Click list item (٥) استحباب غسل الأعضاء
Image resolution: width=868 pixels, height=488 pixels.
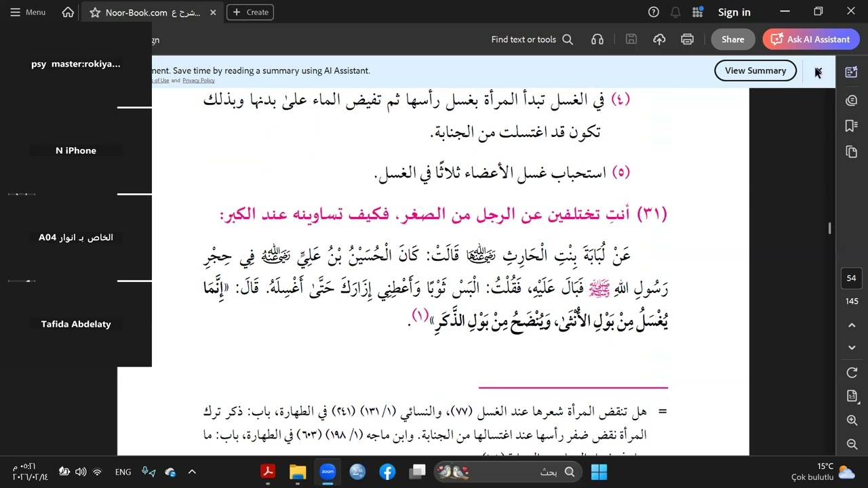tap(502, 173)
